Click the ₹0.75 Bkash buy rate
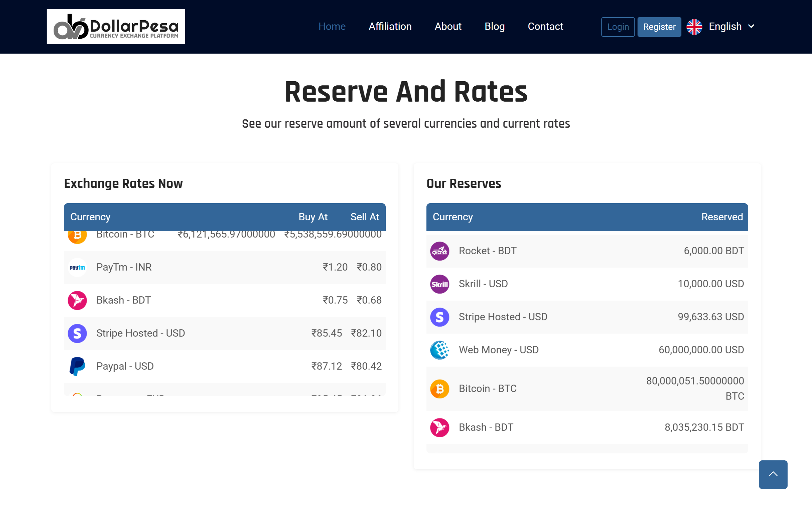Viewport: 812px width, 508px height. tap(335, 300)
